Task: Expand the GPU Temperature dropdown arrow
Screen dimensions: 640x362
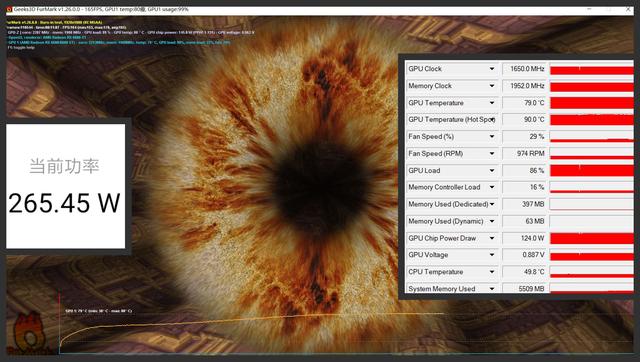Action: tap(492, 103)
